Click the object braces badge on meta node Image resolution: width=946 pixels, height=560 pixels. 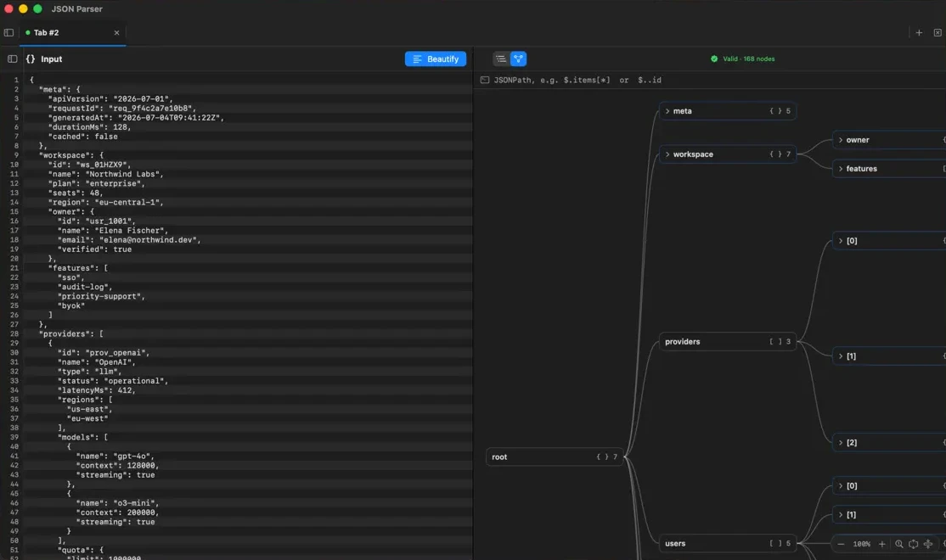(776, 111)
